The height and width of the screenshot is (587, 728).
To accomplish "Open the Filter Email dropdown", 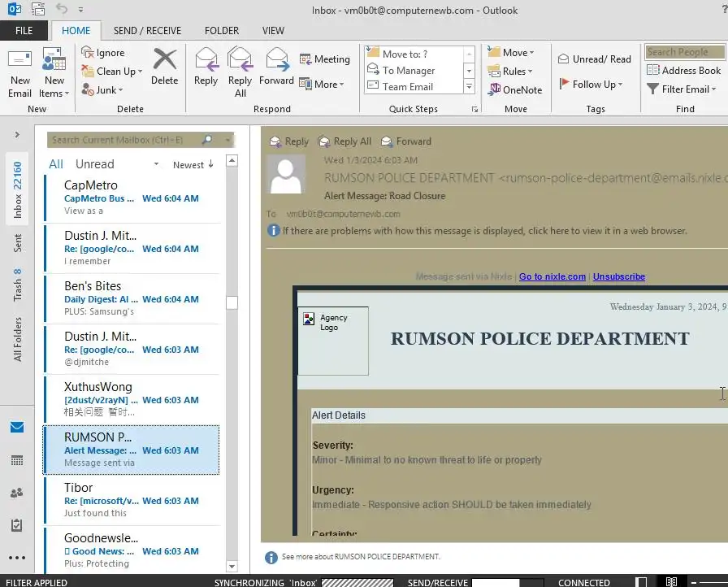I will (x=681, y=89).
